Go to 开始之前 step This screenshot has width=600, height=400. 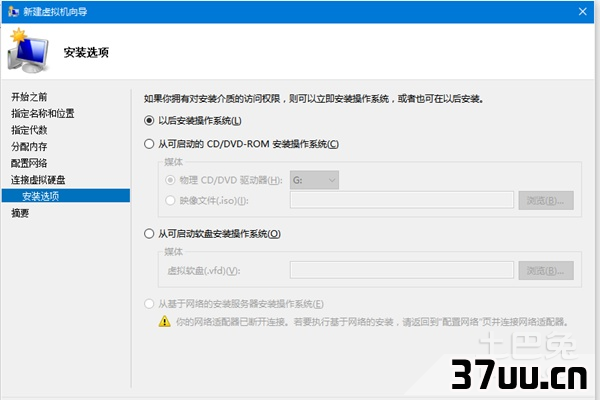(x=29, y=97)
